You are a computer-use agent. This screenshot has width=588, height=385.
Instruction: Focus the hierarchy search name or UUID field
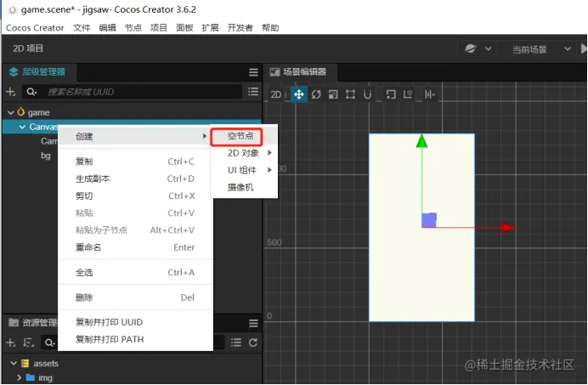(143, 92)
